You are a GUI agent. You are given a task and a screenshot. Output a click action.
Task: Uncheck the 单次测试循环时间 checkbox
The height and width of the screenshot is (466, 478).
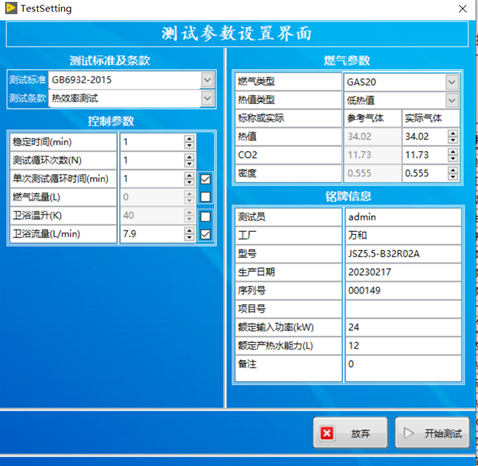point(205,179)
